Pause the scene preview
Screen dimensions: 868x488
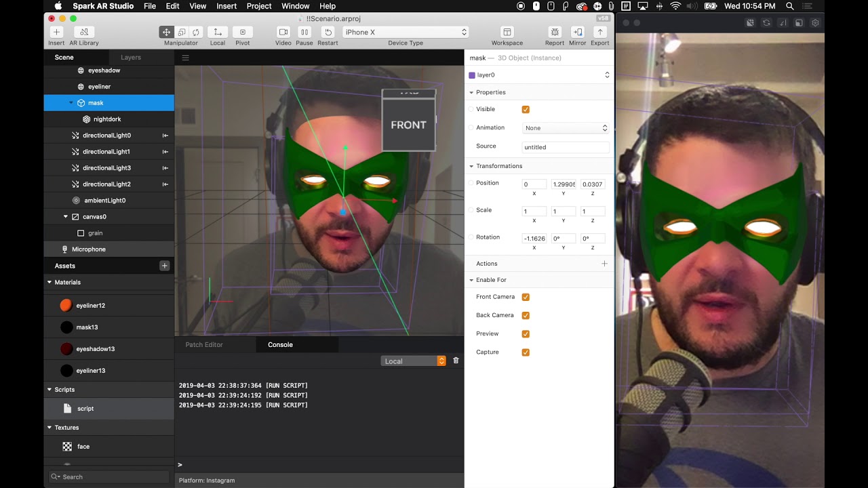[304, 33]
